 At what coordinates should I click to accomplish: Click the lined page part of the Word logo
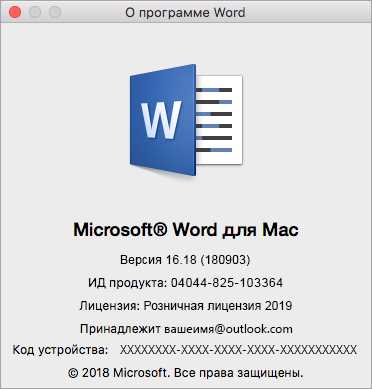coord(219,120)
